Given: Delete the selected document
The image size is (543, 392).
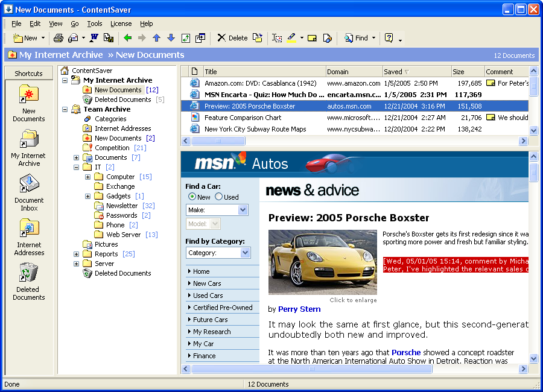Looking at the screenshot, I should [232, 38].
